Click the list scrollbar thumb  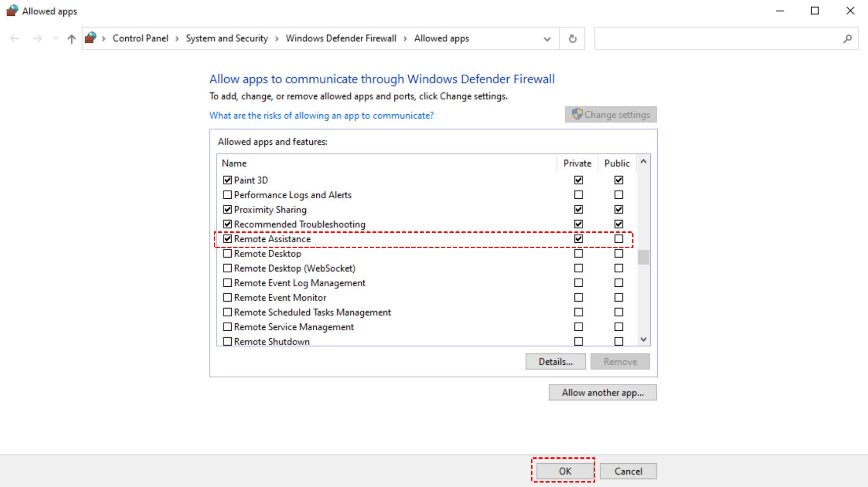(x=643, y=257)
